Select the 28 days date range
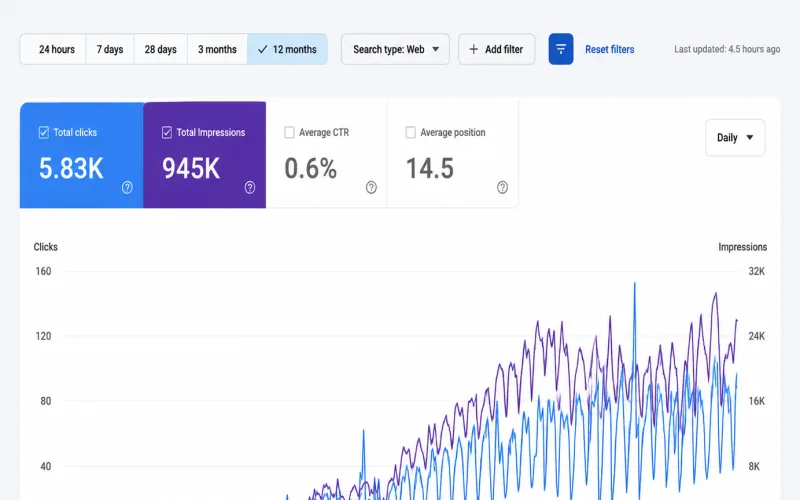 (161, 49)
